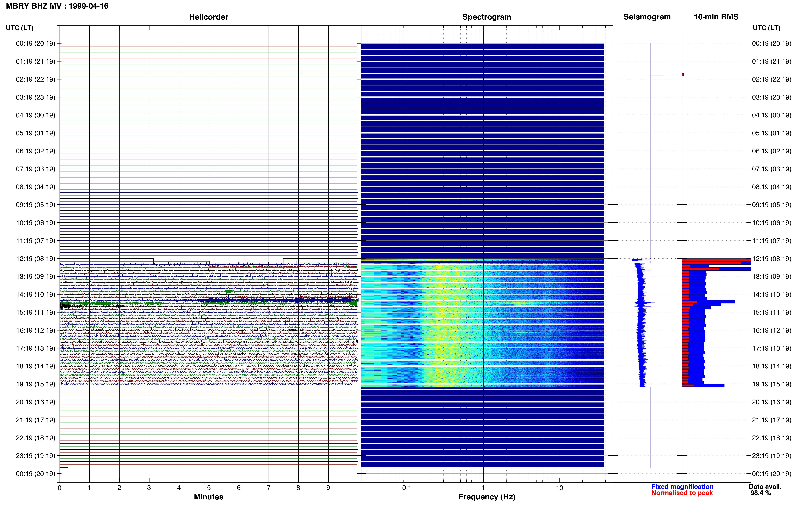Screen dimensions: 812x508
Task: Click the left 01:19 (21:19) time label
Action: 36,61
